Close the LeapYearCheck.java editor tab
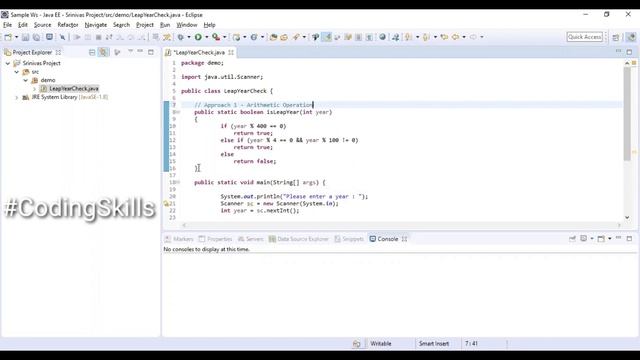640x360 pixels. pyautogui.click(x=231, y=52)
